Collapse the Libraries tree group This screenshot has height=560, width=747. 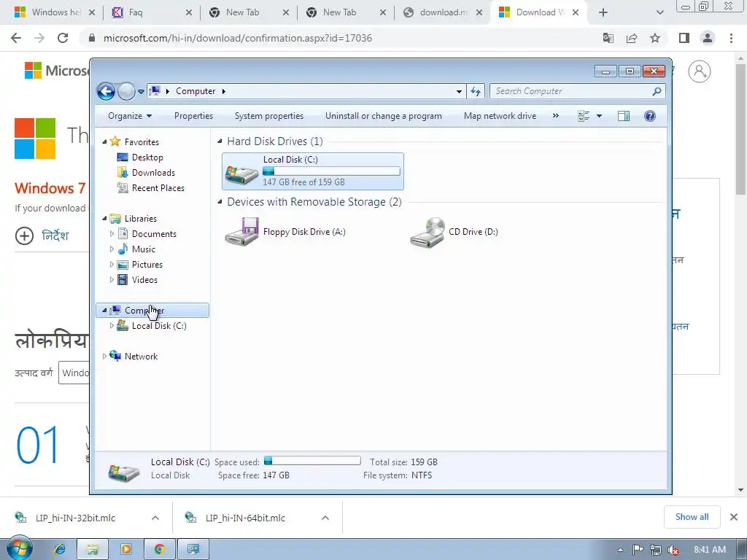point(105,219)
